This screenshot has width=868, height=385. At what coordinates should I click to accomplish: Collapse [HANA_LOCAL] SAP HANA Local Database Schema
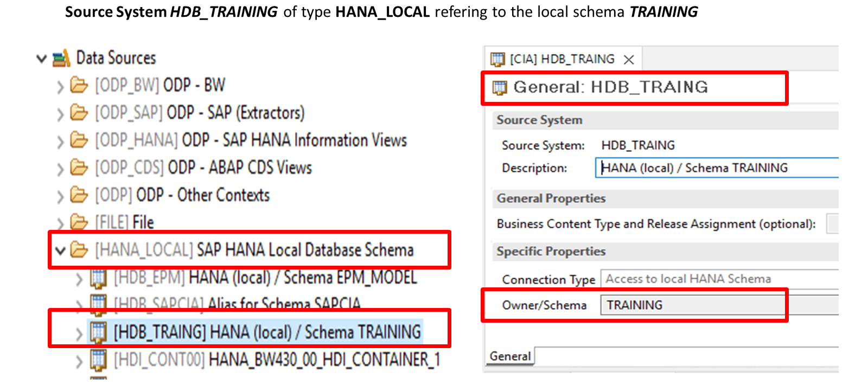coord(60,251)
